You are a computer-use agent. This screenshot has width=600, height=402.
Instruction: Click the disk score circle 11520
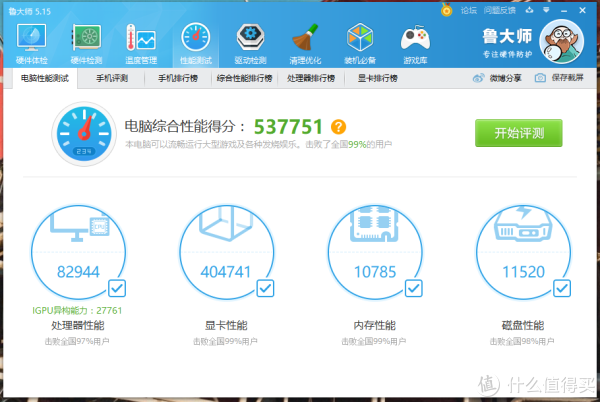coord(523,252)
